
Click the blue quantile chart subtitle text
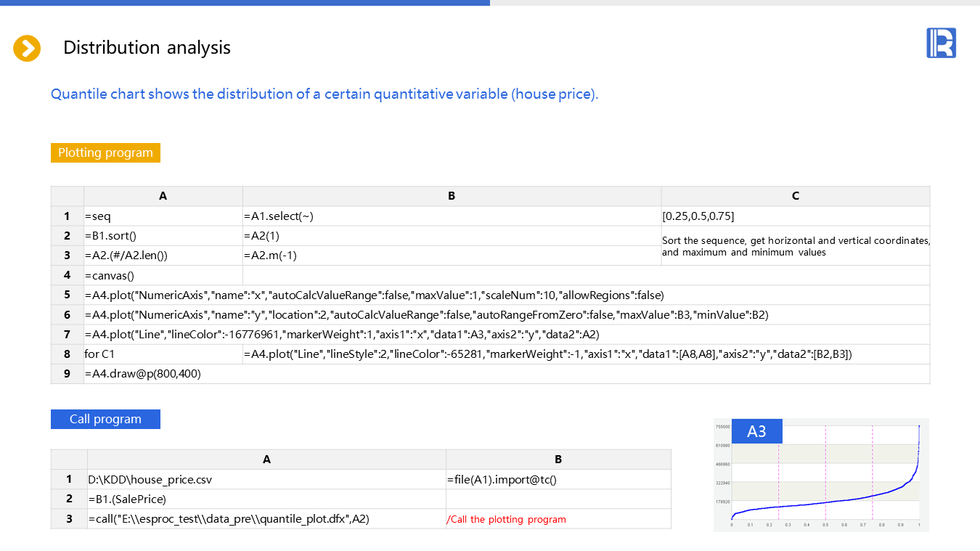[324, 94]
